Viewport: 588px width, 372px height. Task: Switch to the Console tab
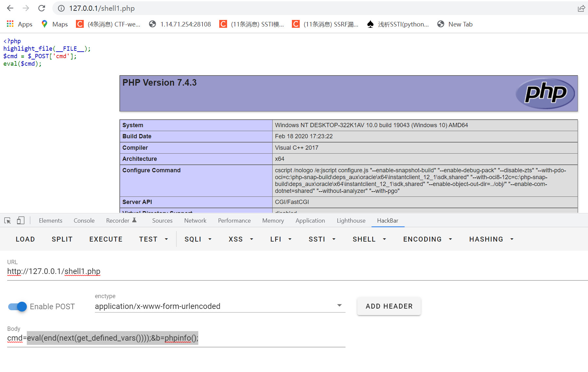coord(84,221)
